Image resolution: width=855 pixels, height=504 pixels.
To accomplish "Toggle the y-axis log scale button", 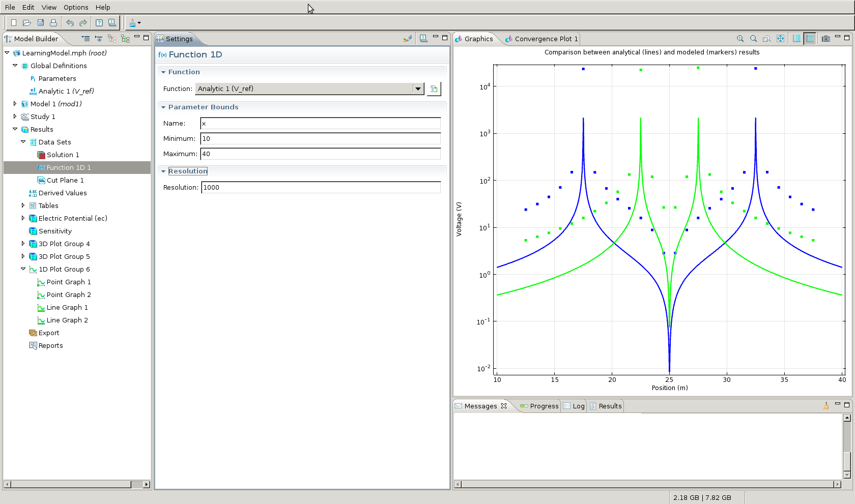I will 810,39.
